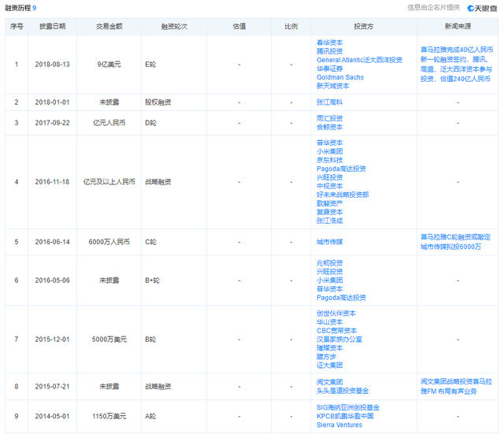Select amount cell 5000万美元
The height and width of the screenshot is (438, 504).
coord(109,340)
